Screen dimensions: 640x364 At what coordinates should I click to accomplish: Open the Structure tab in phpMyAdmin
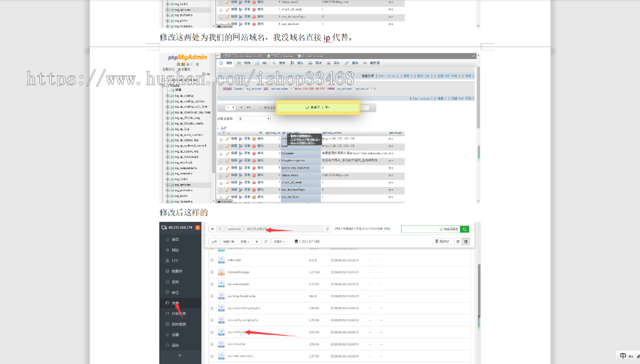click(x=245, y=63)
